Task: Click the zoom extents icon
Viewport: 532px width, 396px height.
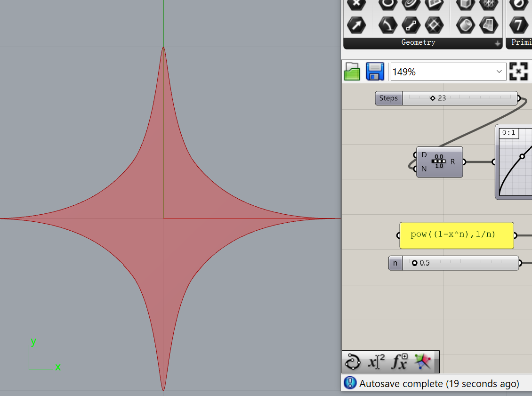Action: (518, 72)
